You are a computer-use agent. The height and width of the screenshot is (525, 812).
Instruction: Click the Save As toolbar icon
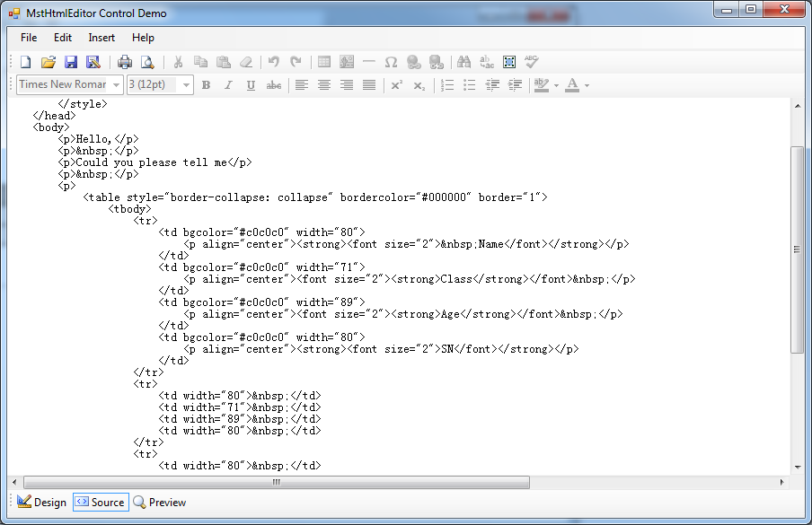(93, 62)
